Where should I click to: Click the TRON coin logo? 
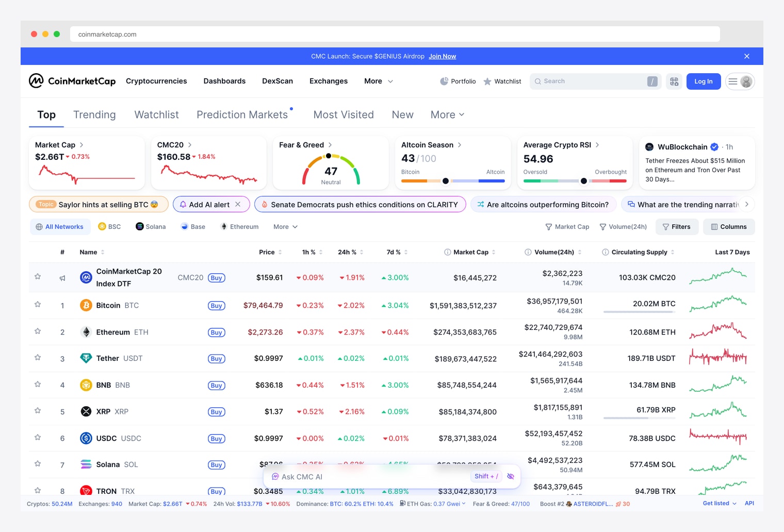(x=86, y=491)
